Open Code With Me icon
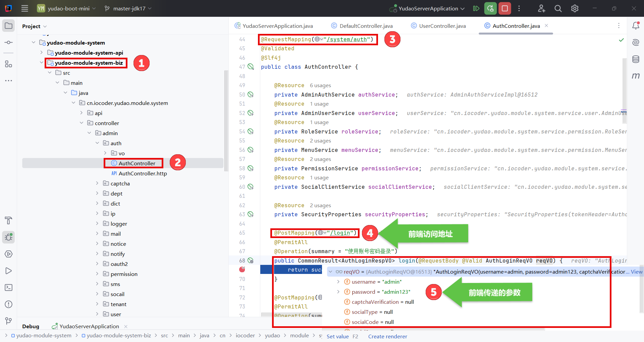Screen dimensions: 644x342 coord(541,8)
